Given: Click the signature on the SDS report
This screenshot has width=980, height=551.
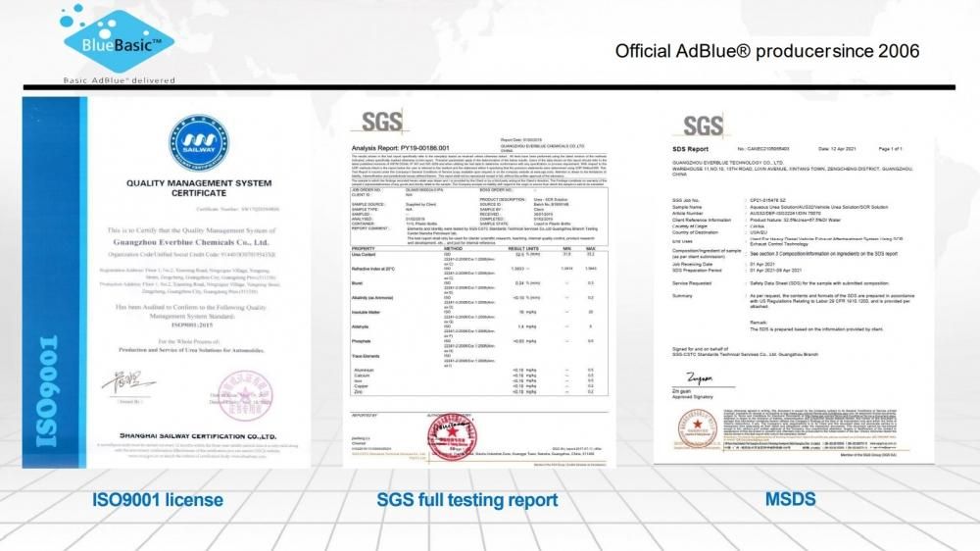Looking at the screenshot, I should tap(698, 377).
